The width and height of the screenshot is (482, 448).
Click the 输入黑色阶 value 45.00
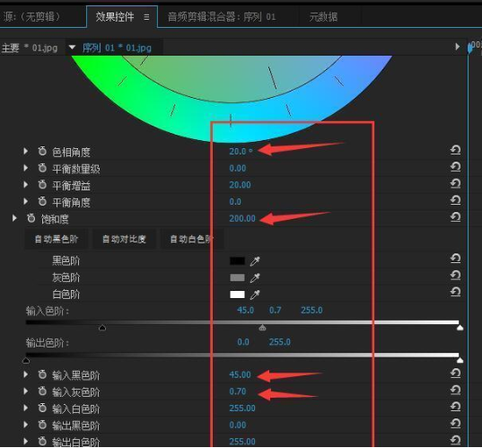(240, 374)
